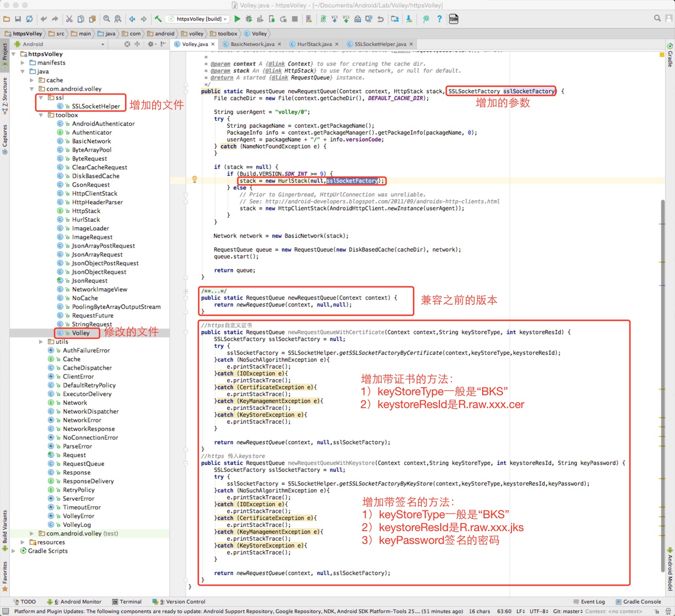Toggle the Structure side panel
This screenshot has height=616, width=675.
pos(5,95)
